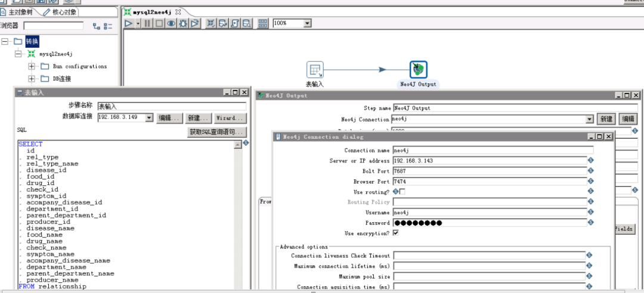Select the 表输入 step icon on the canvas
The height and width of the screenshot is (293, 644).
coord(315,70)
